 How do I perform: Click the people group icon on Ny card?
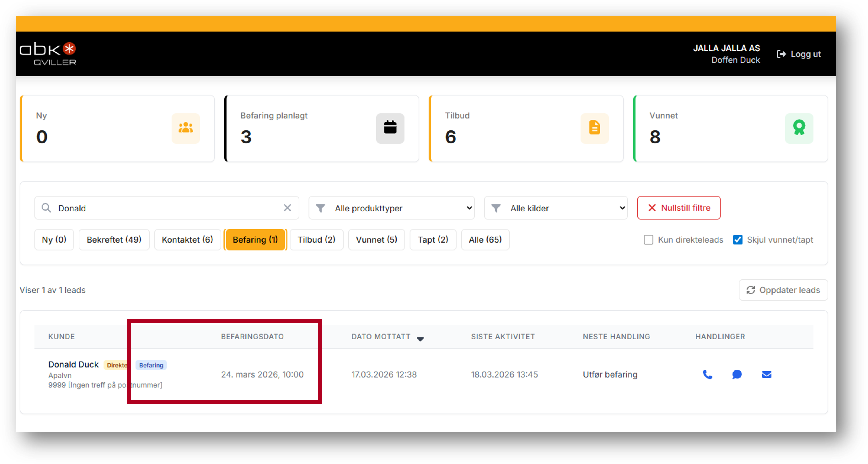pos(186,128)
